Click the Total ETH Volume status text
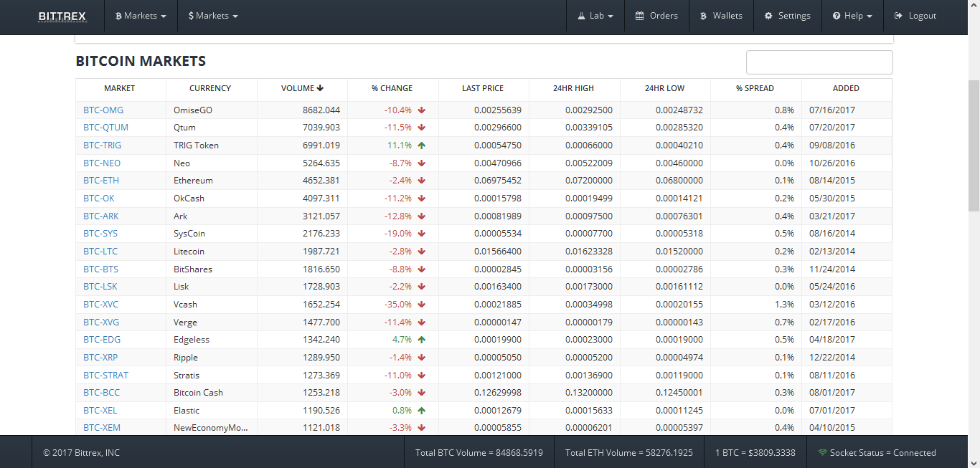This screenshot has height=468, width=980. pyautogui.click(x=629, y=452)
